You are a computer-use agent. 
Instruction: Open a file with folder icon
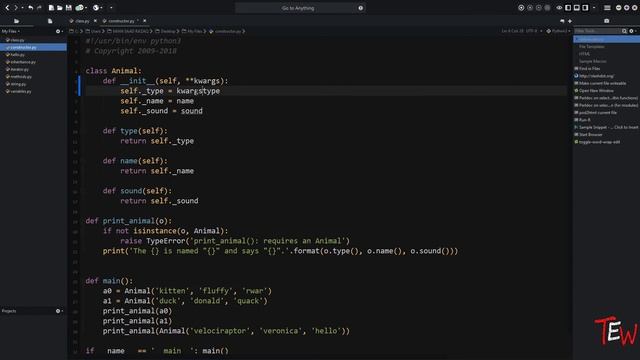coord(60,8)
